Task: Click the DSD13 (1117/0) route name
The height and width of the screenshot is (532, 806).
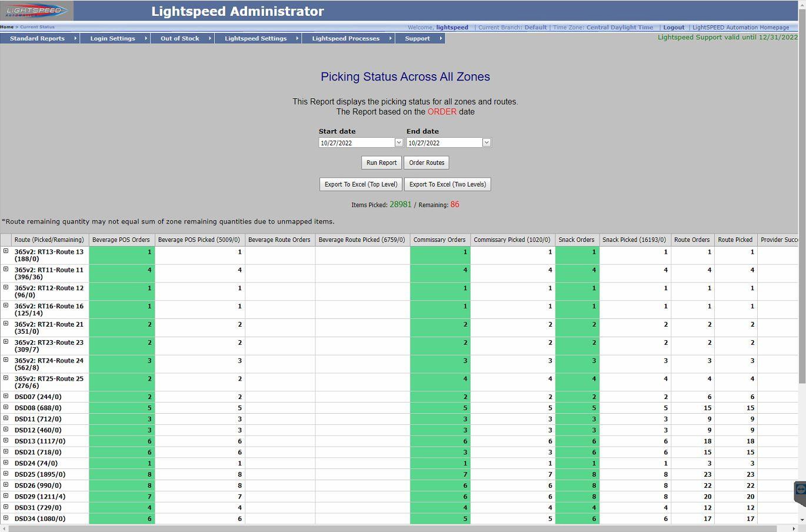Action: click(40, 441)
